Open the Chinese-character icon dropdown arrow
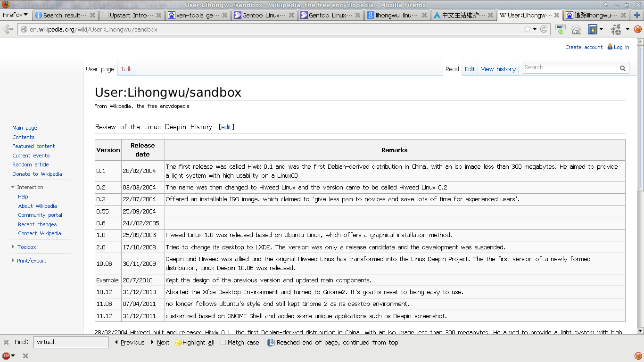The height and width of the screenshot is (362, 644). [x=627, y=29]
